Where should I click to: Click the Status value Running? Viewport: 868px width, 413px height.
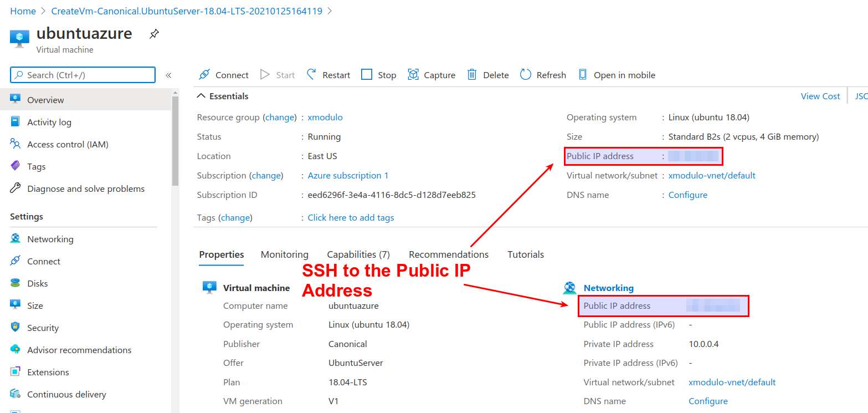click(324, 137)
